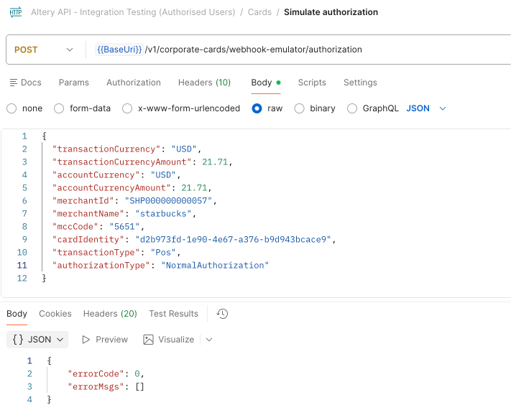Expand options chevron next to Visualize
The height and width of the screenshot is (420, 511).
209,340
